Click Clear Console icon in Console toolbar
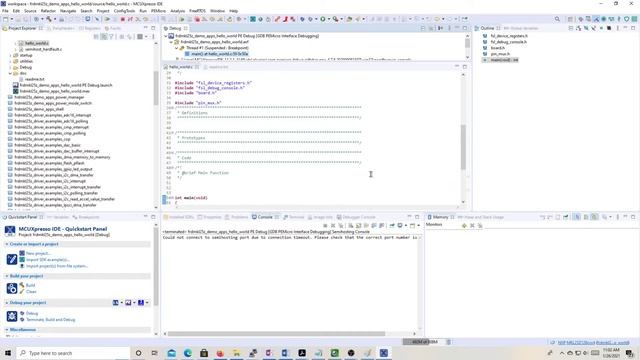 (351, 225)
